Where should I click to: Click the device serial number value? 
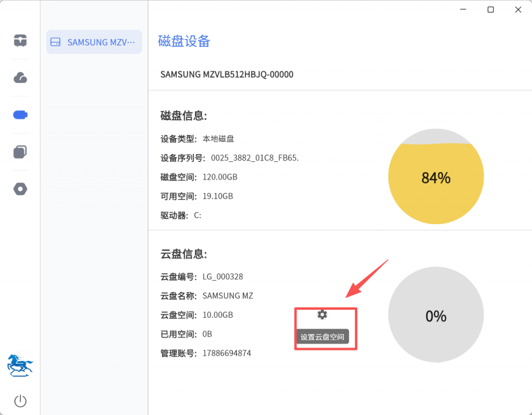(x=255, y=158)
